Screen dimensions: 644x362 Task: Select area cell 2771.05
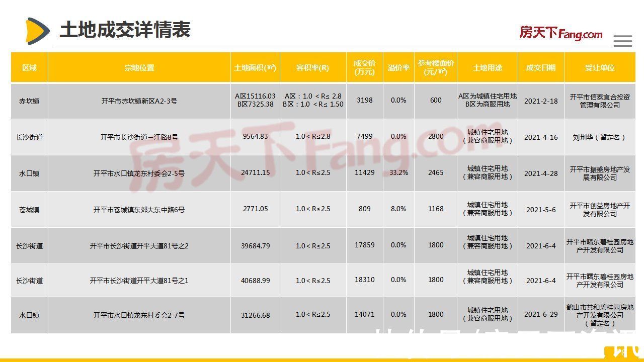tap(255, 209)
